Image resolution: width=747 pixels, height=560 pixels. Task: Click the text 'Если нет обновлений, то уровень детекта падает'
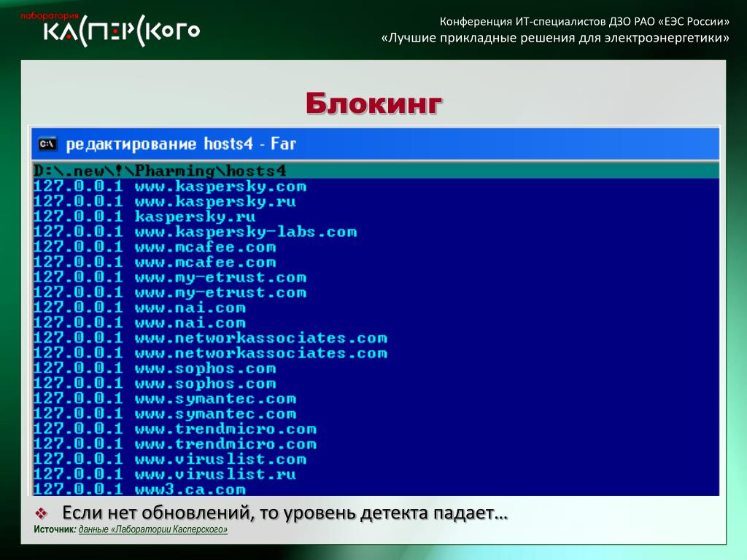click(x=285, y=513)
